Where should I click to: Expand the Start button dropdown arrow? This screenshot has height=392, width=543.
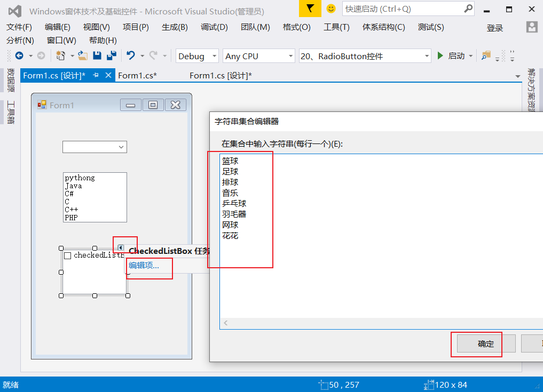pyautogui.click(x=470, y=56)
